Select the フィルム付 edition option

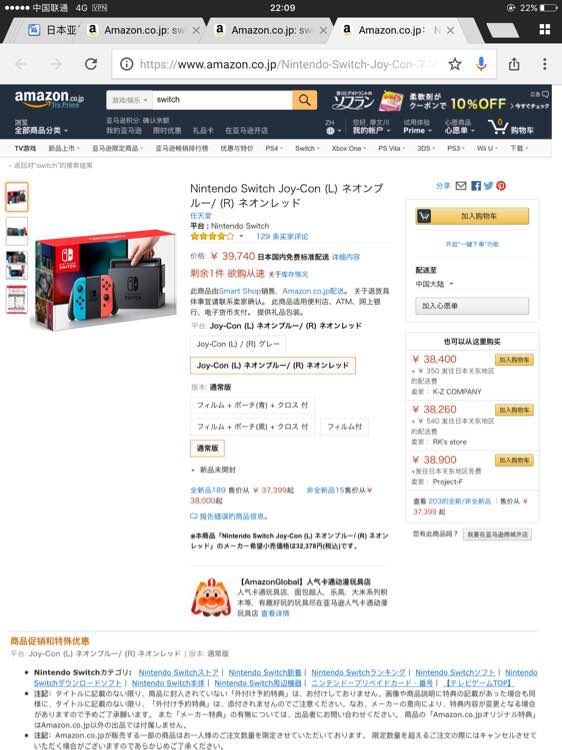click(x=344, y=427)
